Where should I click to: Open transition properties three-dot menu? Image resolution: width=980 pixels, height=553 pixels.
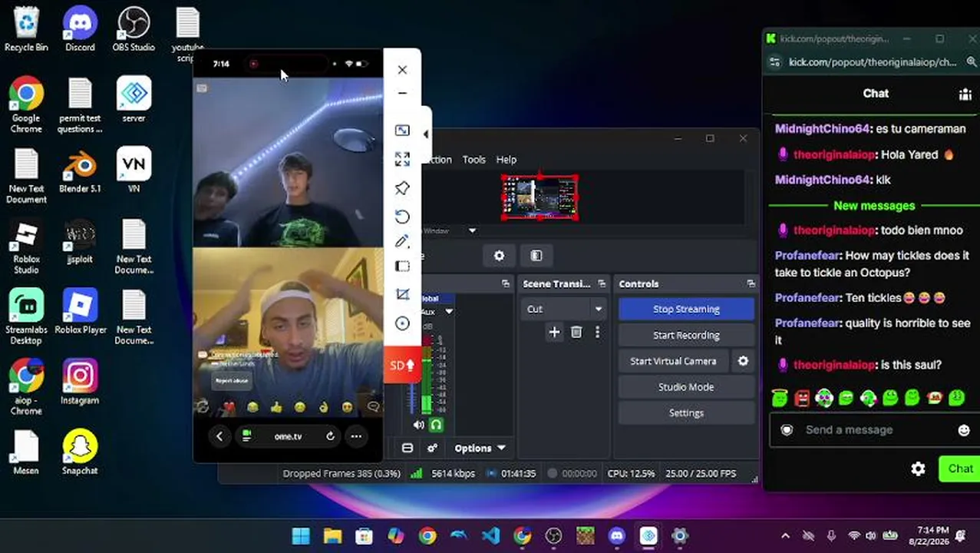point(597,332)
